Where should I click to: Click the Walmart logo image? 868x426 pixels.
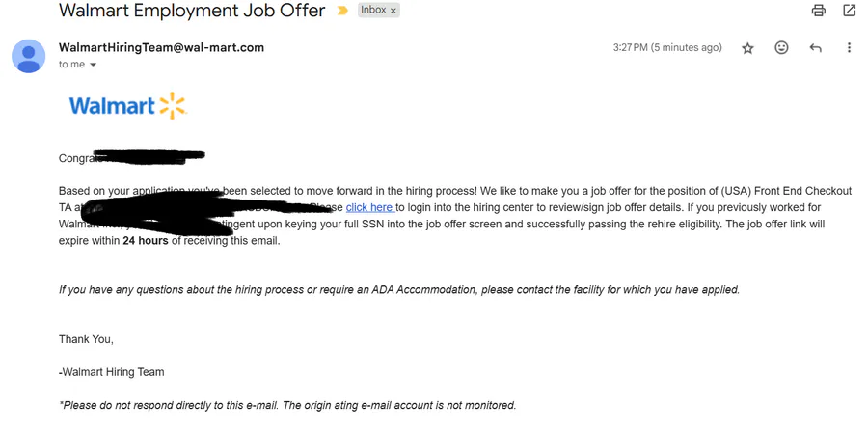coord(128,106)
